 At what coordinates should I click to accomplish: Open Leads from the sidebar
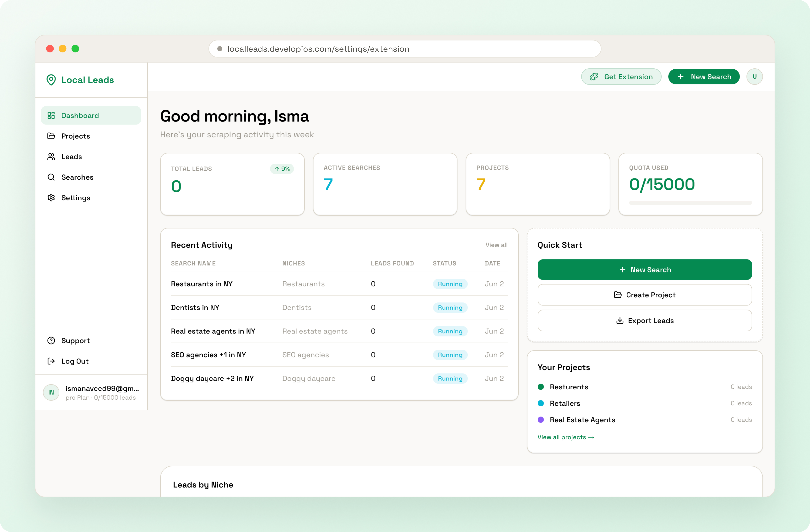click(91, 157)
